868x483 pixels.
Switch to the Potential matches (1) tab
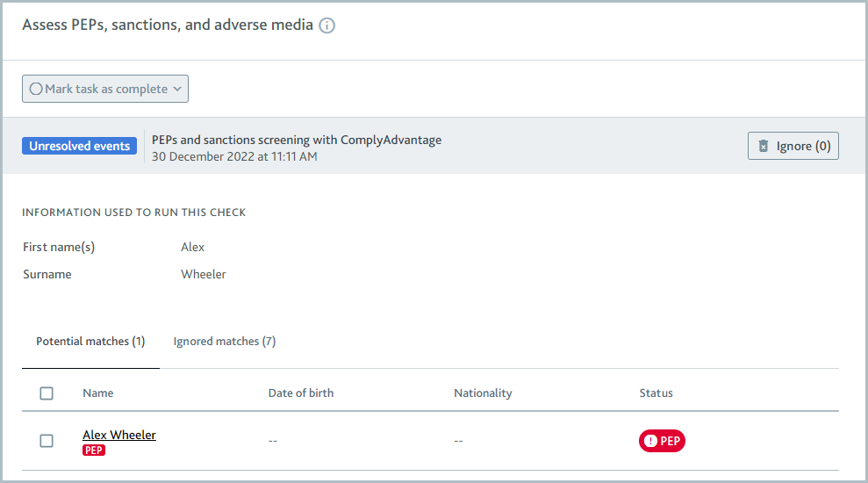click(x=90, y=342)
